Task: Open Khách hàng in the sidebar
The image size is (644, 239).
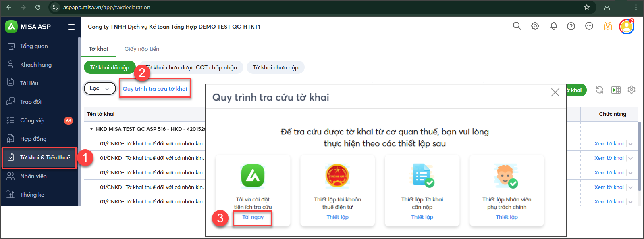Action: 36,65
